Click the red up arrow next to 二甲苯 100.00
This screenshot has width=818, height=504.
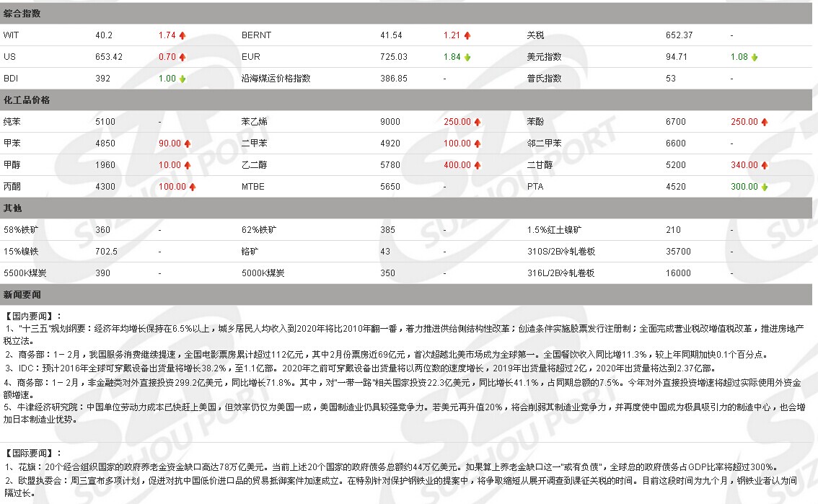(478, 143)
